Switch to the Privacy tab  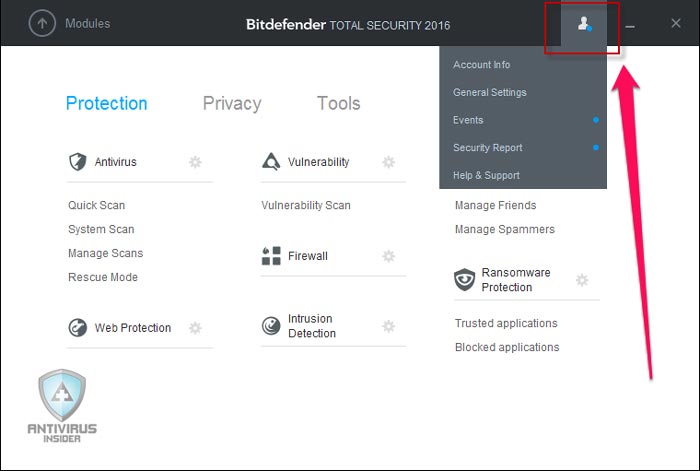(232, 103)
